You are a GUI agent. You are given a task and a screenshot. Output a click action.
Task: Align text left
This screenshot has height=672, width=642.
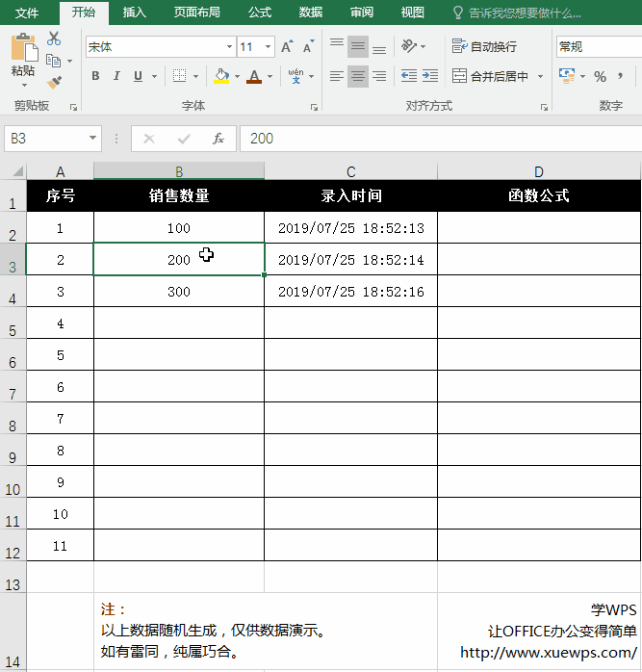click(337, 76)
